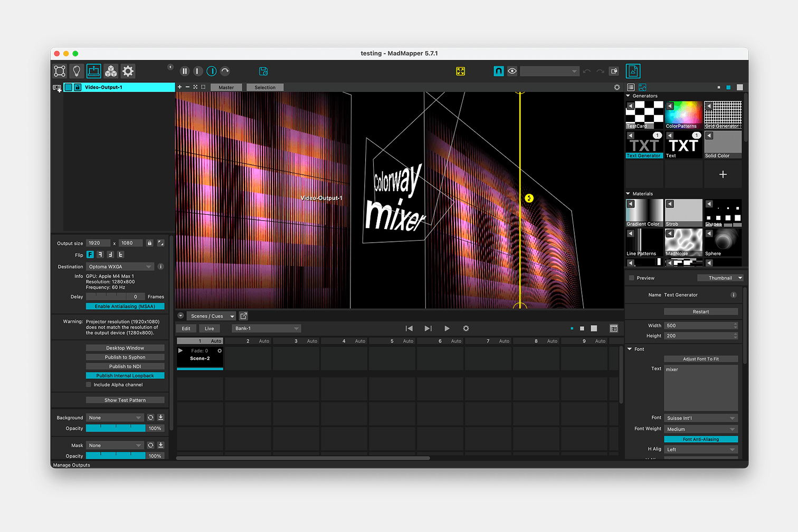Adjust the Background Opacity slider
Image resolution: width=798 pixels, height=532 pixels.
[116, 429]
